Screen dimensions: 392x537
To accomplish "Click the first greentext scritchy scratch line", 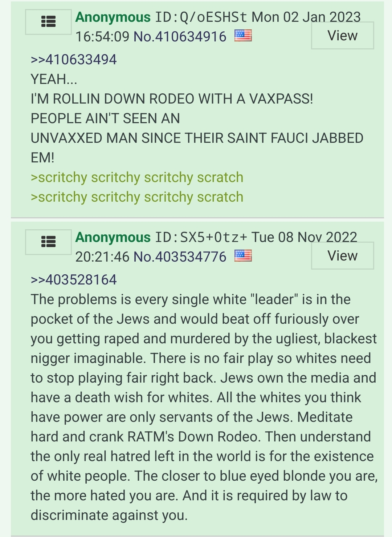I will (137, 178).
